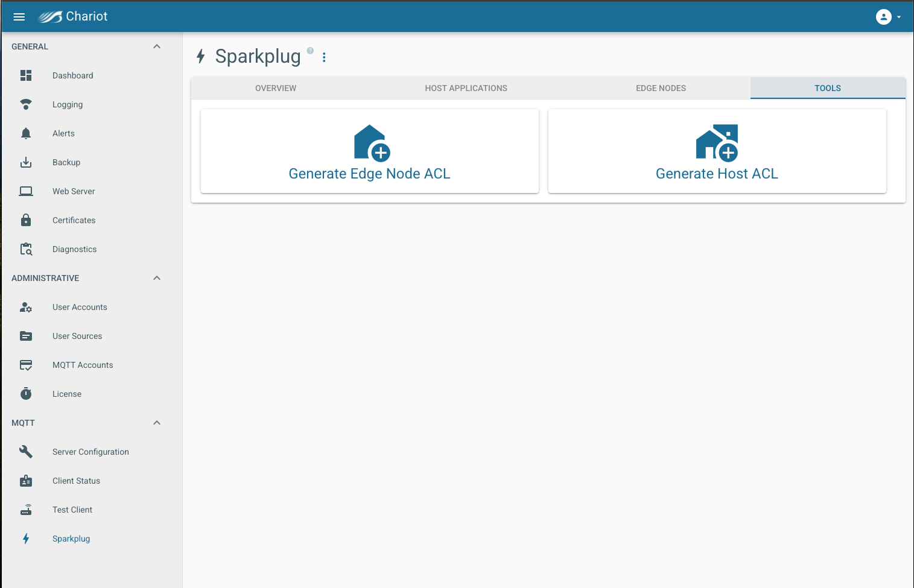Viewport: 914px width, 588px height.
Task: Open Server Configuration
Action: pos(90,452)
